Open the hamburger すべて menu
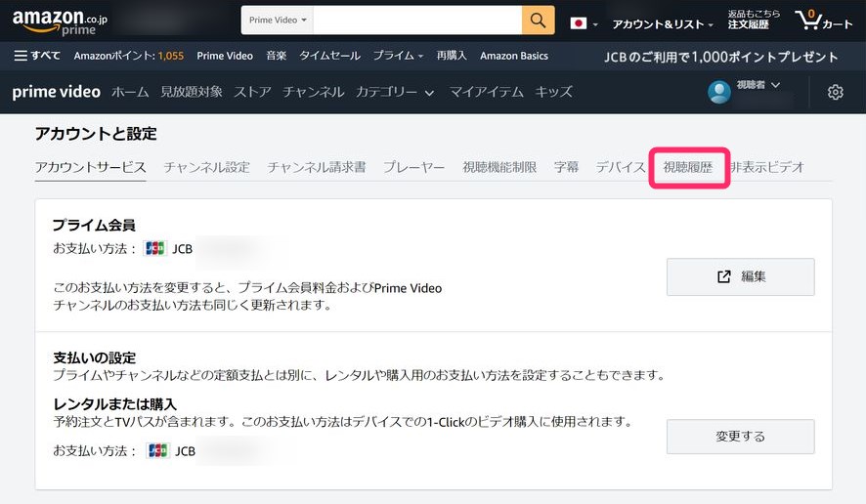Viewport: 866px width, 504px height. (37, 56)
